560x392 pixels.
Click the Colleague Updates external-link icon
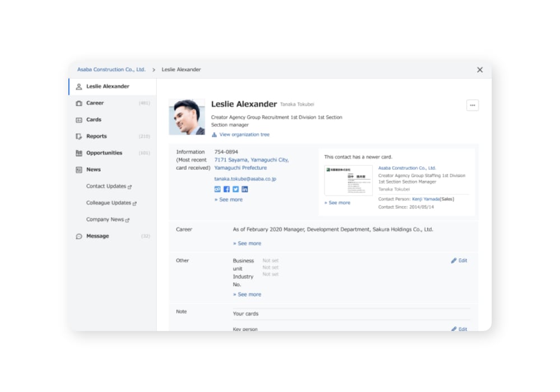coord(134,203)
